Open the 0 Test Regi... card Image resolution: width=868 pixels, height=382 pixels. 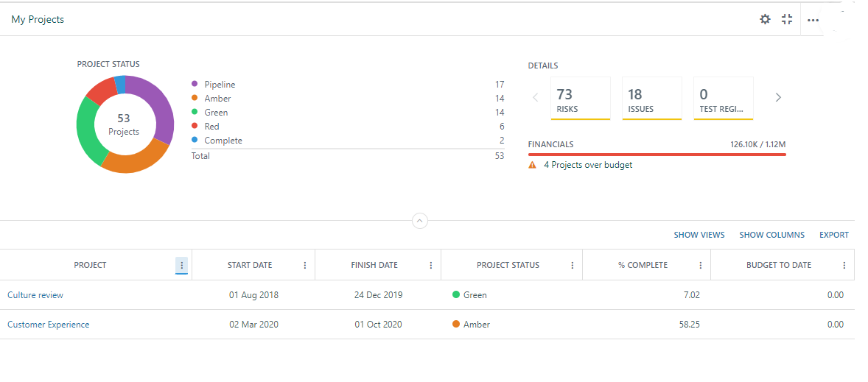[x=724, y=99]
